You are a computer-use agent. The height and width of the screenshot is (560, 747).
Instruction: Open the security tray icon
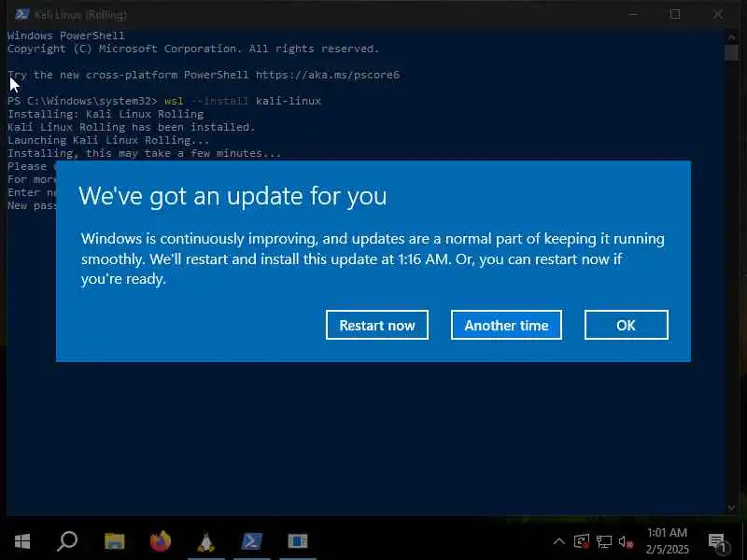click(582, 541)
